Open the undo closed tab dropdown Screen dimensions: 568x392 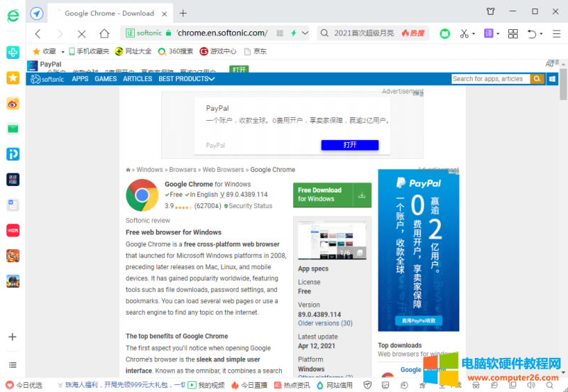click(x=535, y=33)
